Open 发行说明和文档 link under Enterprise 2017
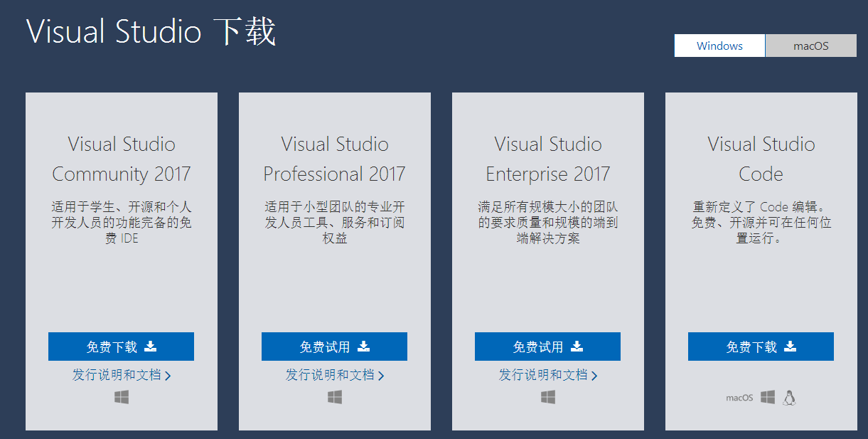 click(x=548, y=375)
